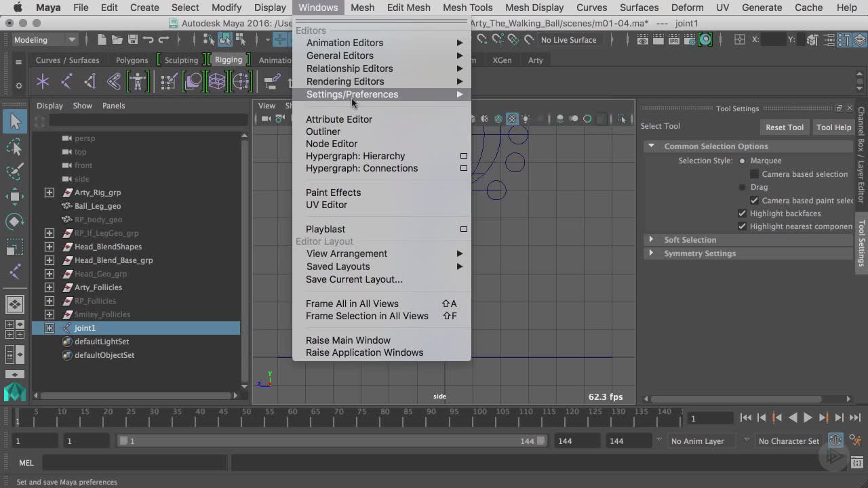Click the Four View layout icon
The width and height of the screenshot is (868, 488).
coord(15,329)
